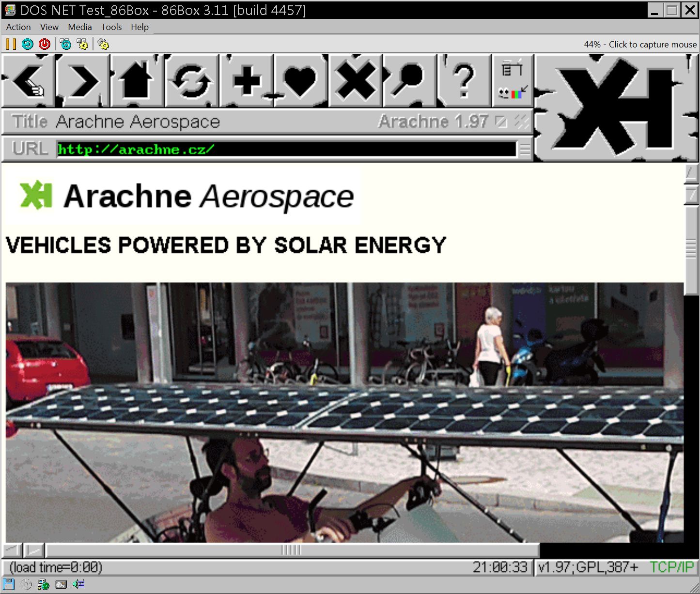700x594 pixels.
Task: Open the Media menu
Action: (80, 27)
